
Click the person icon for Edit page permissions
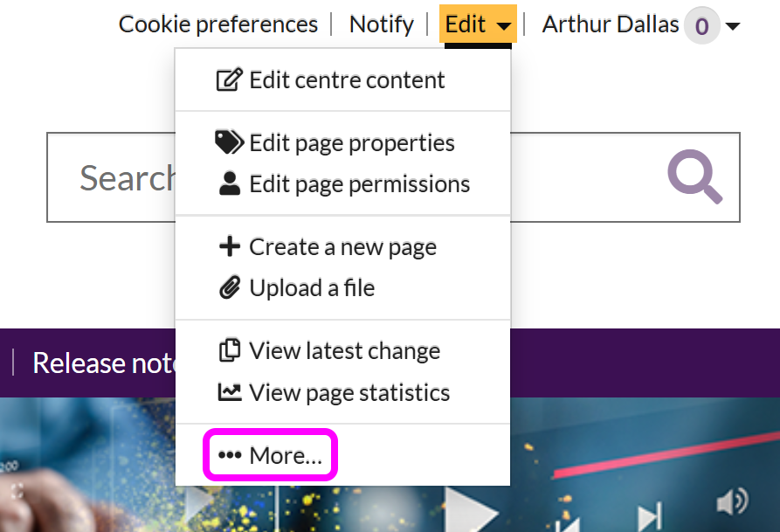tap(229, 184)
